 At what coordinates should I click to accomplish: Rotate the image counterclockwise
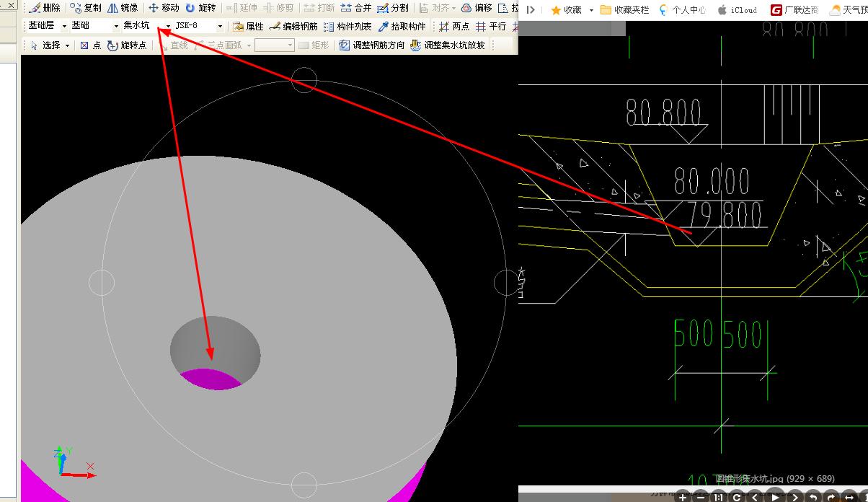(x=813, y=497)
